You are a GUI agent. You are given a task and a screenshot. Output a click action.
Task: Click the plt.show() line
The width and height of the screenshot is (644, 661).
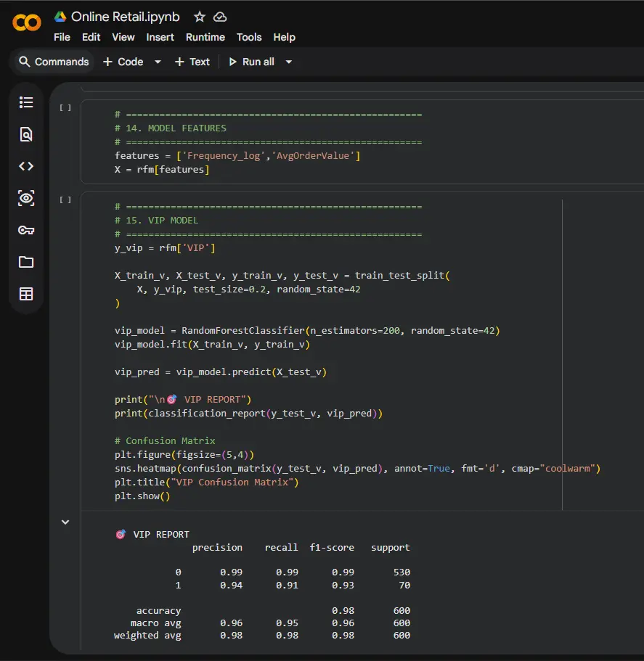coord(142,496)
